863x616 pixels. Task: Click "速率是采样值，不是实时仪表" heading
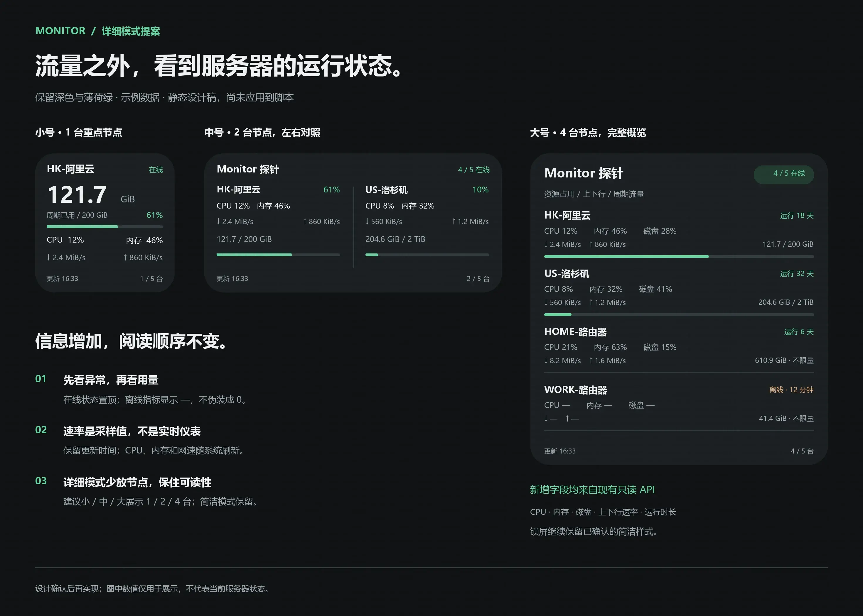tap(132, 431)
